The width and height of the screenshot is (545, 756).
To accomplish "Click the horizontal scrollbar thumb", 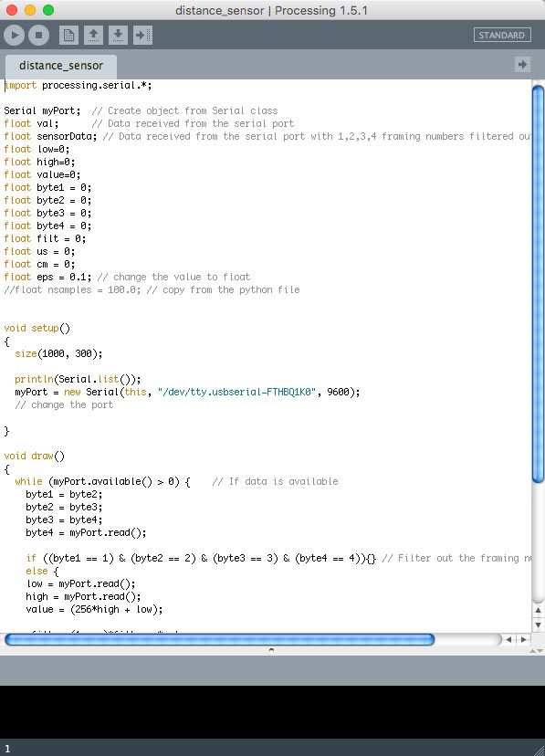I will 219,640.
